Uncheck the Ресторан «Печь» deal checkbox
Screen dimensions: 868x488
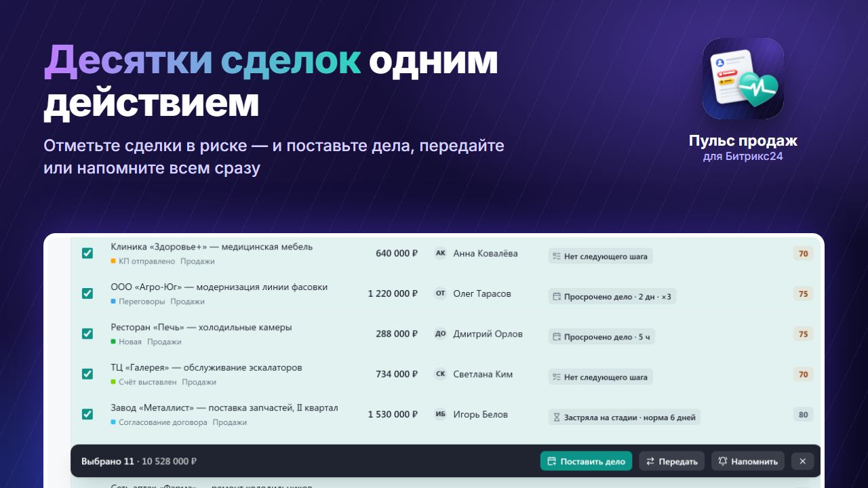[87, 333]
